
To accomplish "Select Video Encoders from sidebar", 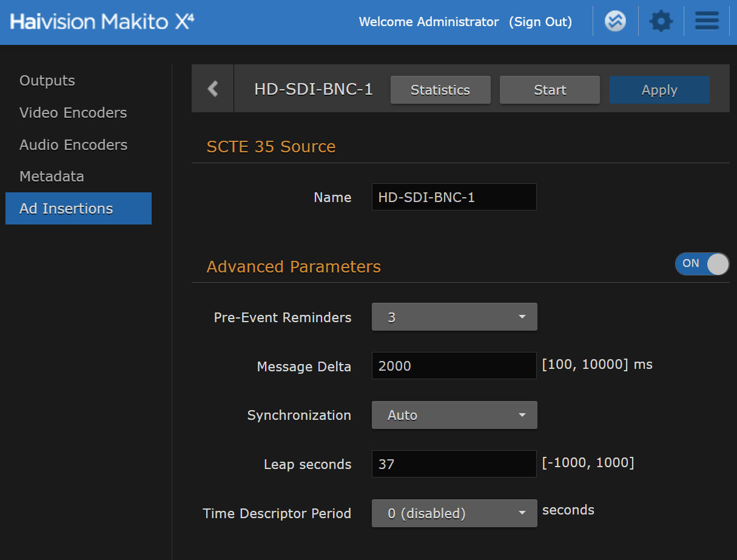I will click(73, 113).
